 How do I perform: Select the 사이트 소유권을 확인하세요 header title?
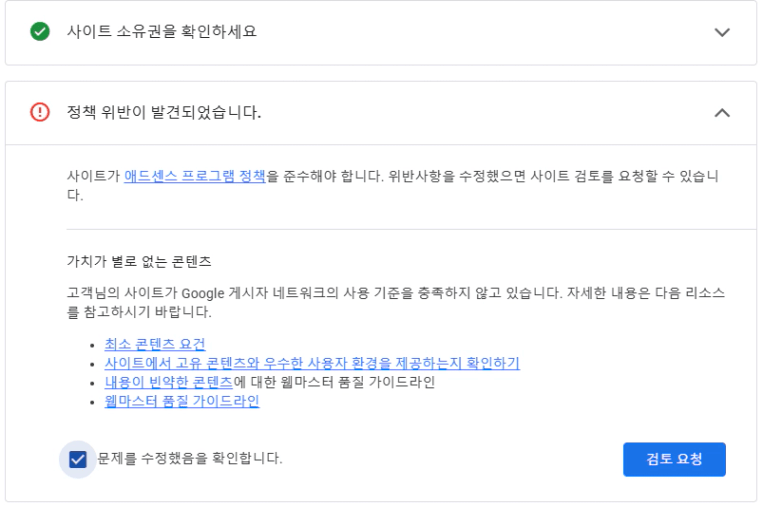(161, 32)
